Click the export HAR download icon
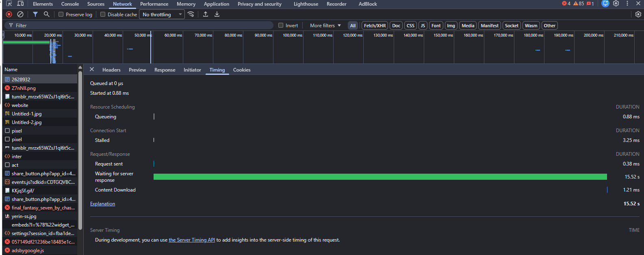The height and width of the screenshot is (255, 644). 217,14
